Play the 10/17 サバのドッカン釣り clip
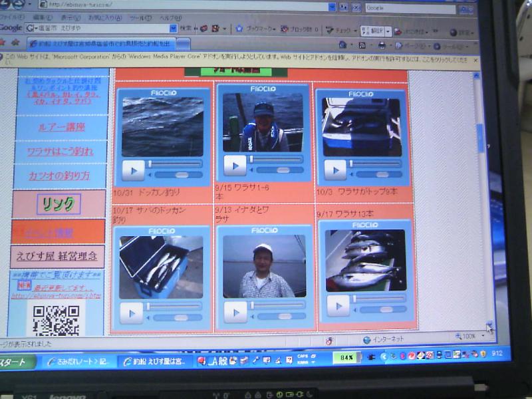The image size is (532, 399). pyautogui.click(x=131, y=313)
